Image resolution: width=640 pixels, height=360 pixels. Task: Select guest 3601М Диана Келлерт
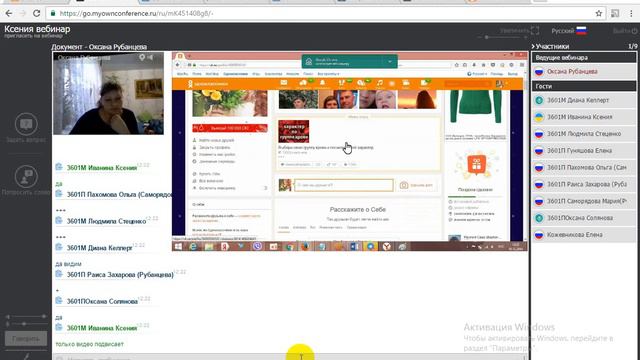click(x=584, y=100)
